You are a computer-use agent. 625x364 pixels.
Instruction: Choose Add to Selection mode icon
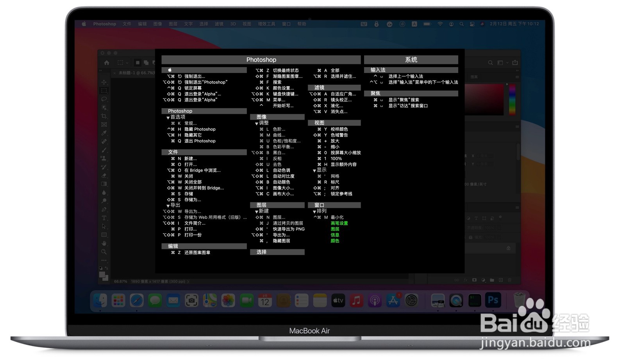(x=146, y=62)
